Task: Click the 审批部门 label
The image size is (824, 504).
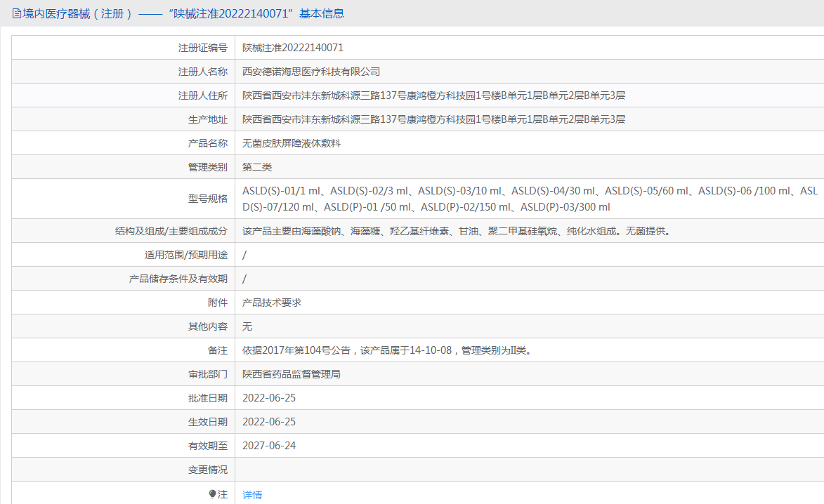Action: [x=207, y=374]
